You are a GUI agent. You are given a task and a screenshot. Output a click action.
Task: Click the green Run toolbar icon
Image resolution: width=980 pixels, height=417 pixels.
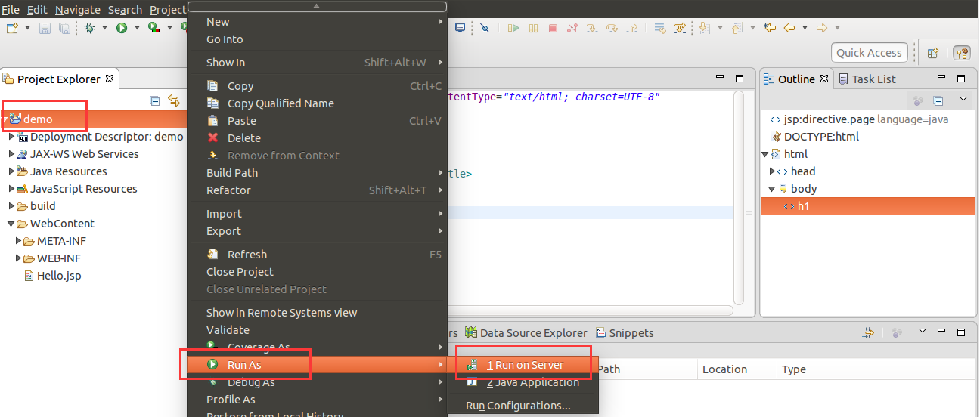[x=121, y=28]
